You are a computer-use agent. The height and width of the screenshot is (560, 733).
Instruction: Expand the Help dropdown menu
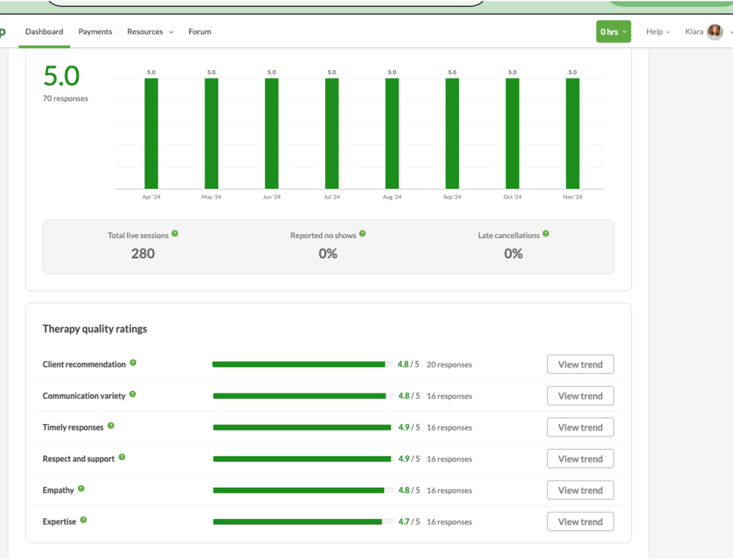click(x=658, y=31)
